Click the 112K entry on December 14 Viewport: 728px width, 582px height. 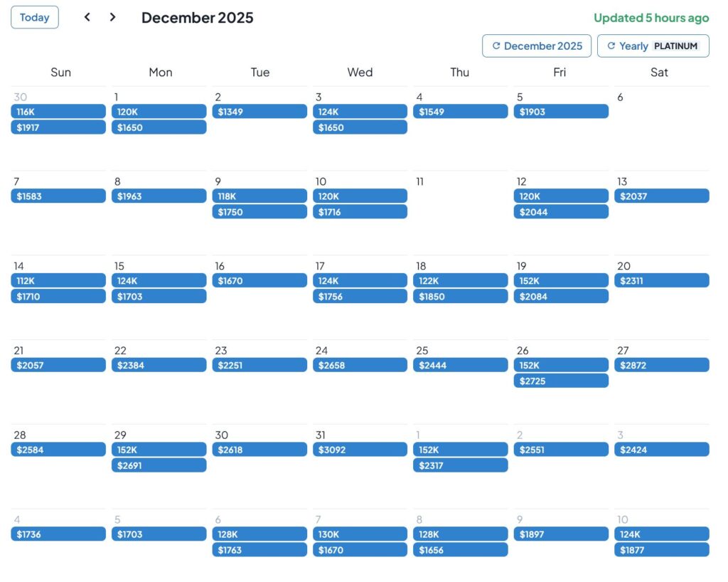(58, 281)
